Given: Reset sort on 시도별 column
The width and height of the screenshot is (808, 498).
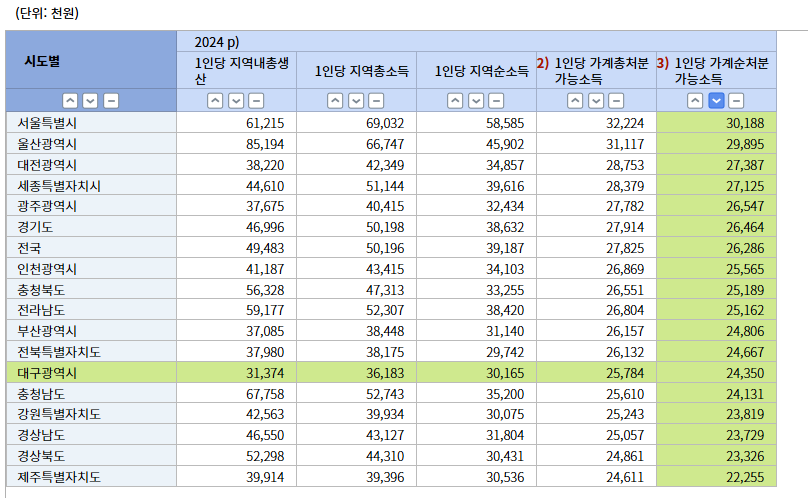Looking at the screenshot, I should (110, 100).
